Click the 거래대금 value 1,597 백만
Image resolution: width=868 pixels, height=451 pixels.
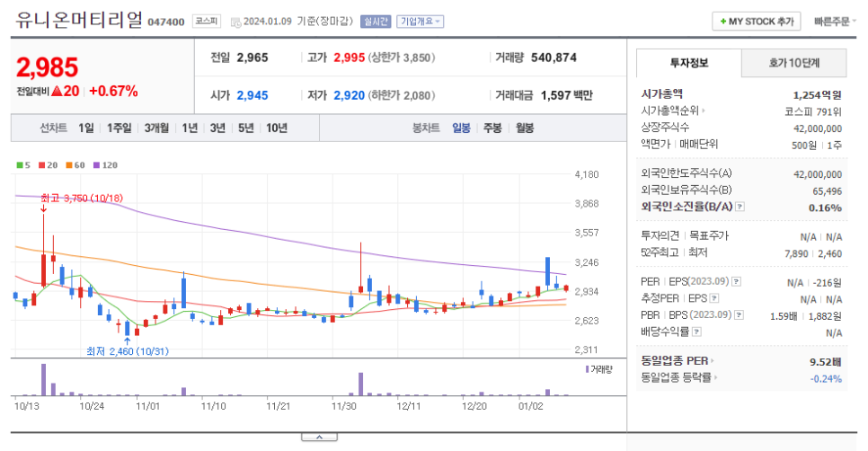[x=567, y=95]
